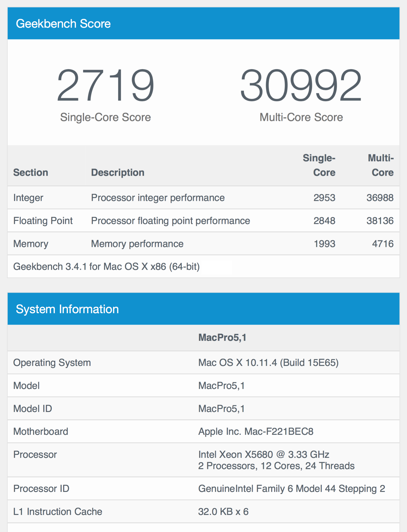
Task: Click Floating Point single-core value 2848
Action: (x=324, y=221)
